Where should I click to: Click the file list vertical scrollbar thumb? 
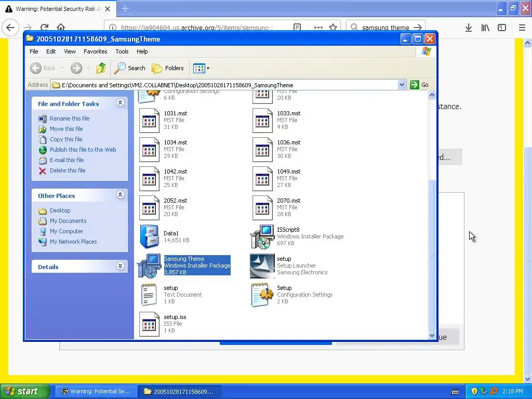(432, 255)
